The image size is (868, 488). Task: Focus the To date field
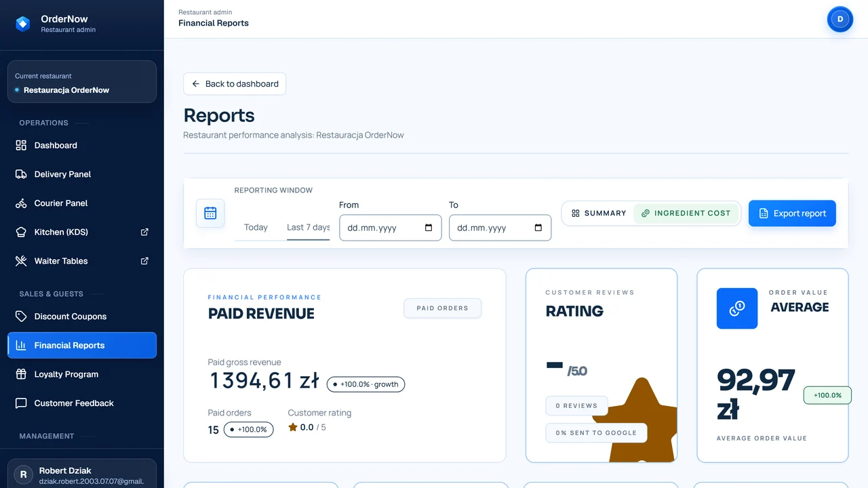[x=500, y=228]
